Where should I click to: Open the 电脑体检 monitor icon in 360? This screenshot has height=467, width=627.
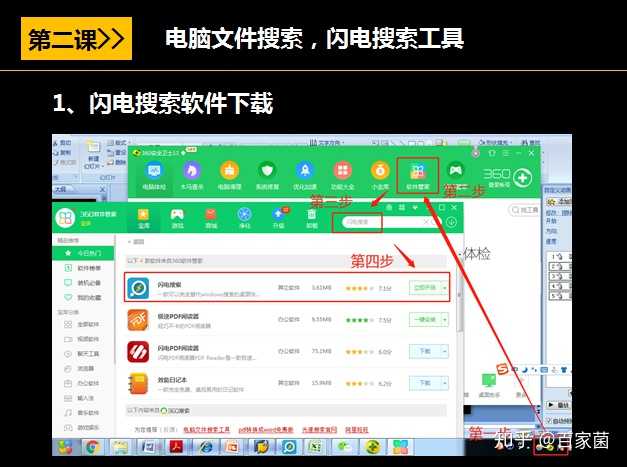[154, 171]
